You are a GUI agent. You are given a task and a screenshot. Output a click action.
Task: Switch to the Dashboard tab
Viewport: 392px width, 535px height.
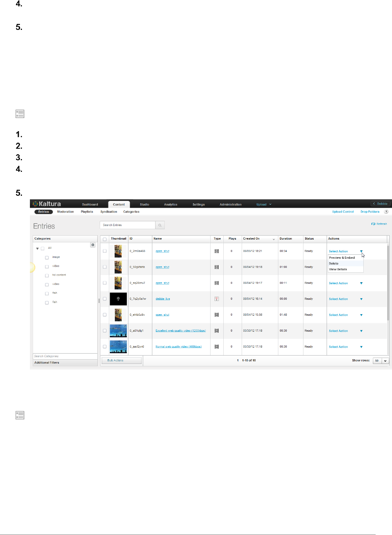(90, 205)
